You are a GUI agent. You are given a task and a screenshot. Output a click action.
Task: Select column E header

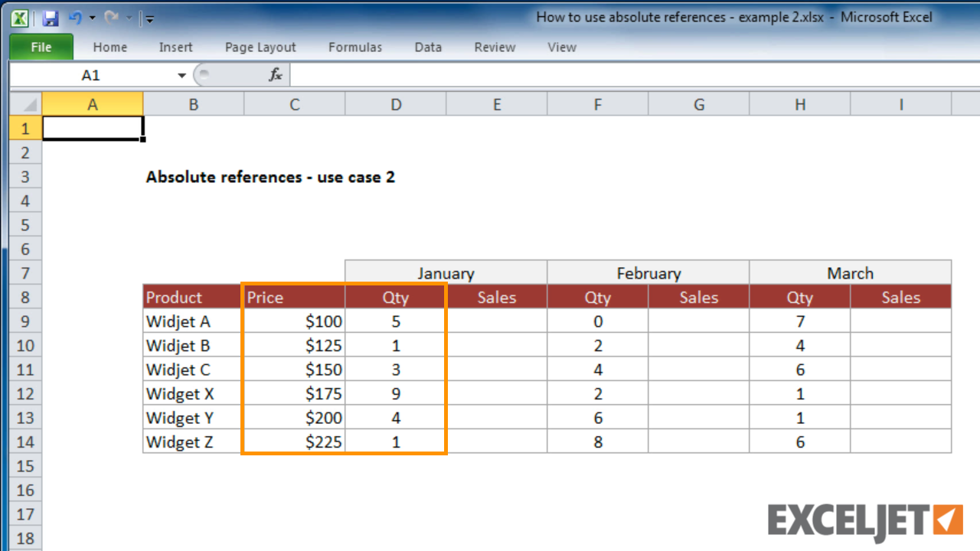tap(497, 104)
